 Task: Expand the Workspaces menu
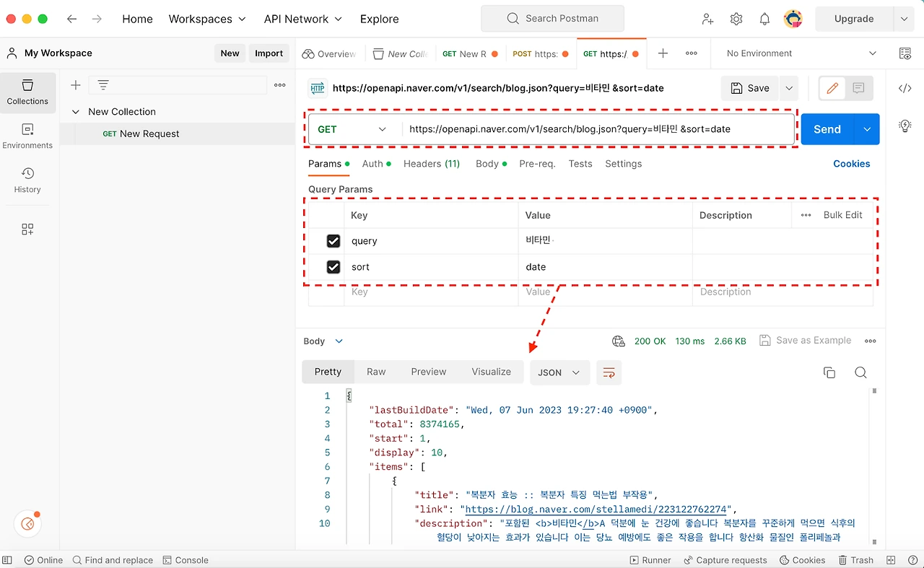[207, 19]
